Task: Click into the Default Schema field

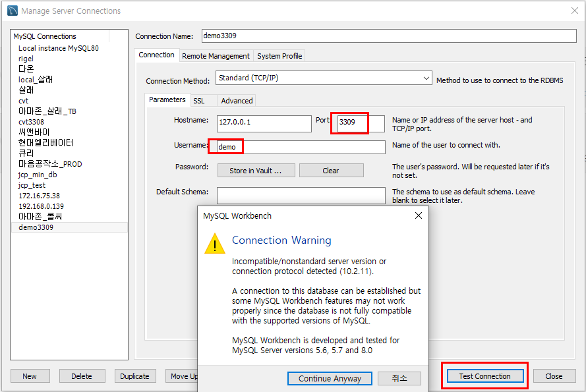Action: 301,196
